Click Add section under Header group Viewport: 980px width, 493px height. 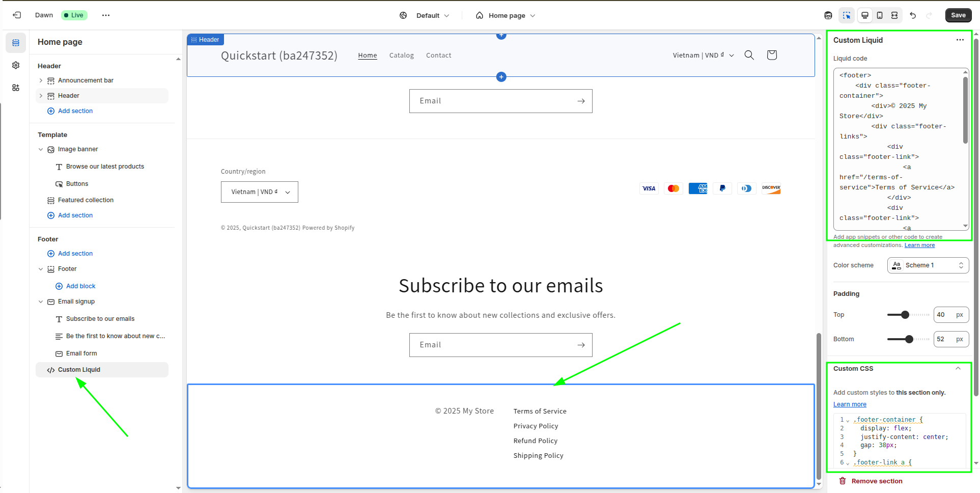70,111
